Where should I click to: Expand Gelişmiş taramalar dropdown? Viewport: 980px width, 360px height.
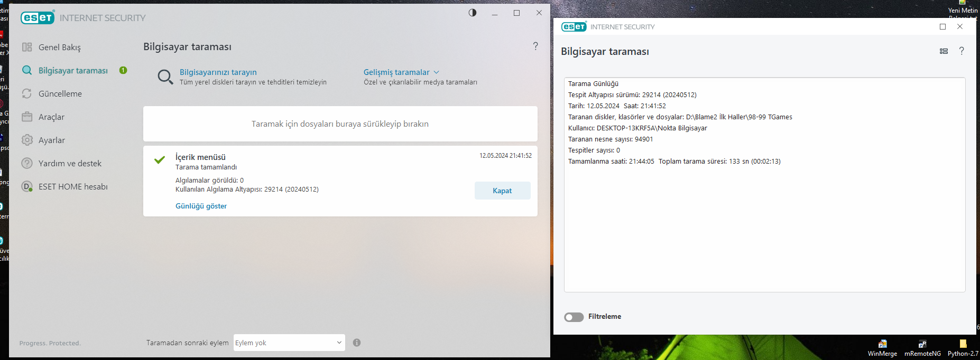(401, 72)
